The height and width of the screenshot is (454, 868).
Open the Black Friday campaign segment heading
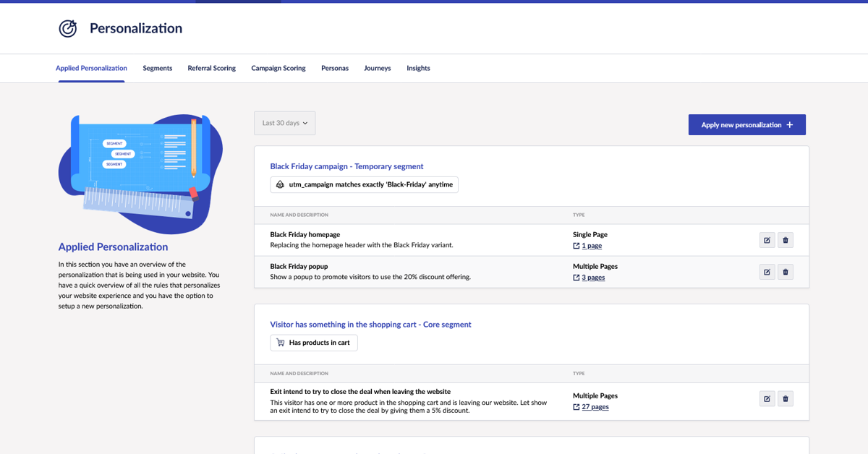(346, 166)
